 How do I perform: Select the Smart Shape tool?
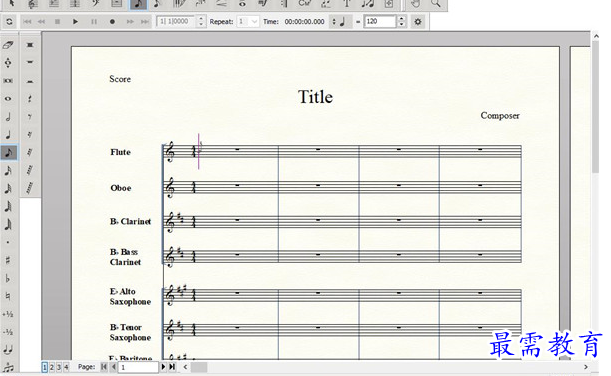tap(221, 4)
